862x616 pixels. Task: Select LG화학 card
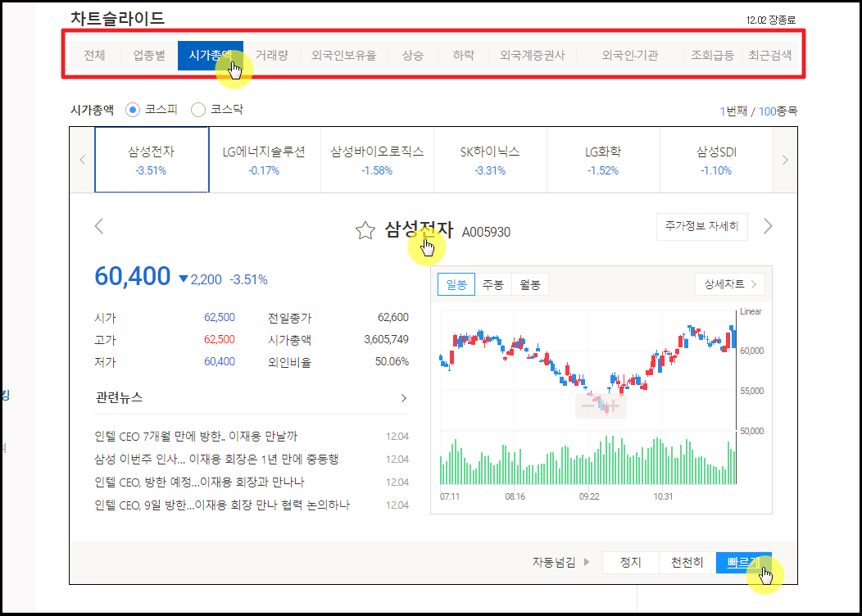603,160
